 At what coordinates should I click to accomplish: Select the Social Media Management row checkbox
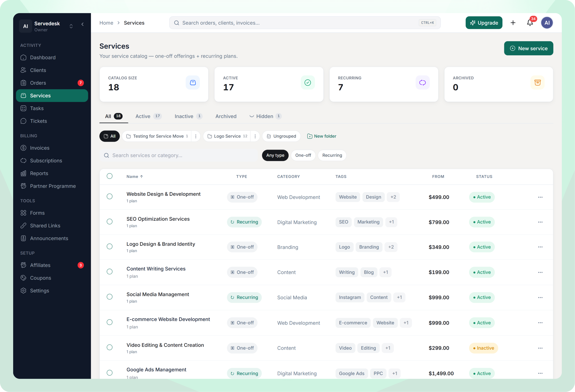point(110,297)
